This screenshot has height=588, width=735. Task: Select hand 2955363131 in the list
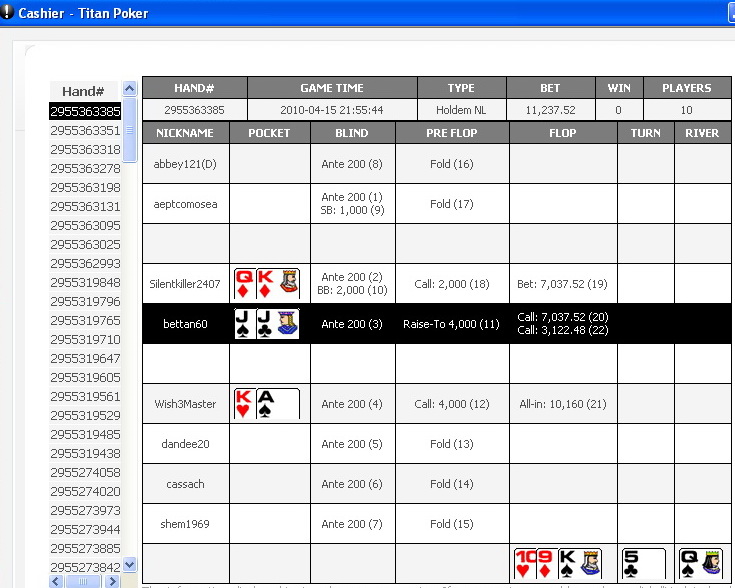[x=85, y=206]
